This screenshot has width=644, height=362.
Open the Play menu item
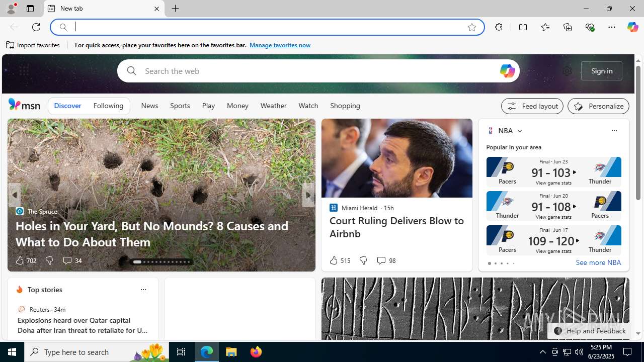(x=208, y=106)
